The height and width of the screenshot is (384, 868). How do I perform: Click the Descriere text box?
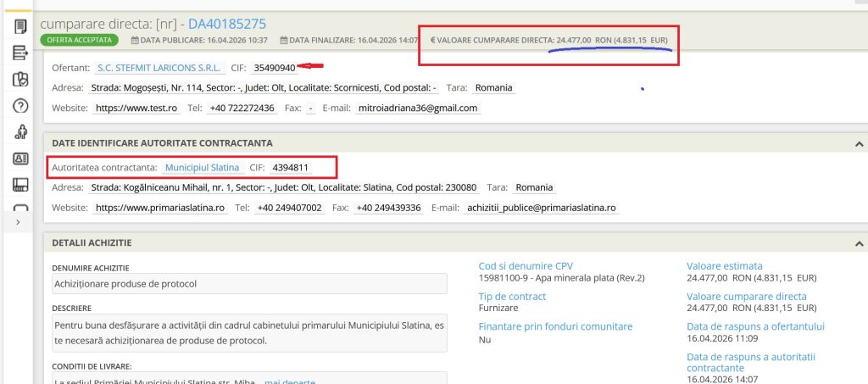[x=249, y=332]
